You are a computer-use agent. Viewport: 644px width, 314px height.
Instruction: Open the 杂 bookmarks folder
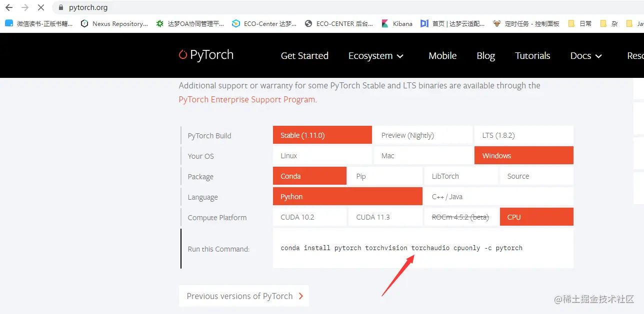pos(609,23)
